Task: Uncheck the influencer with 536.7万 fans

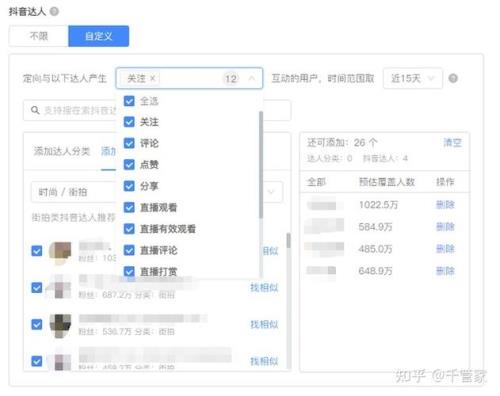Action: click(x=37, y=324)
